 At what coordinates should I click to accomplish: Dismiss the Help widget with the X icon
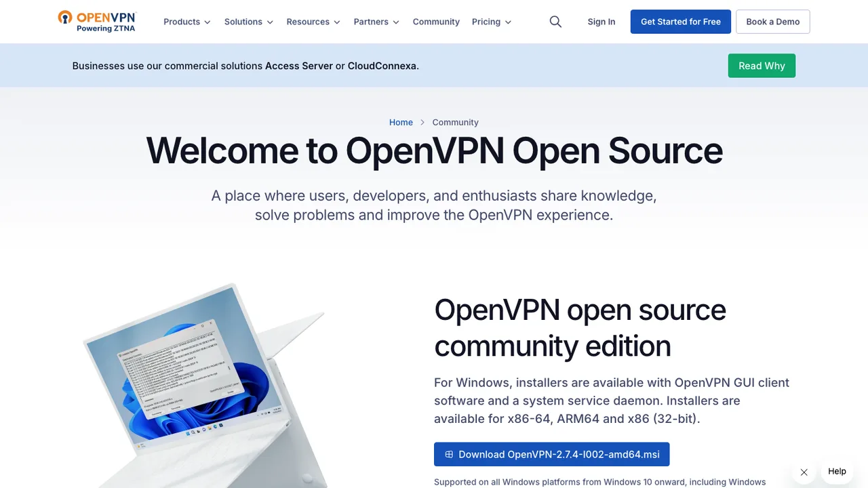[x=804, y=472]
